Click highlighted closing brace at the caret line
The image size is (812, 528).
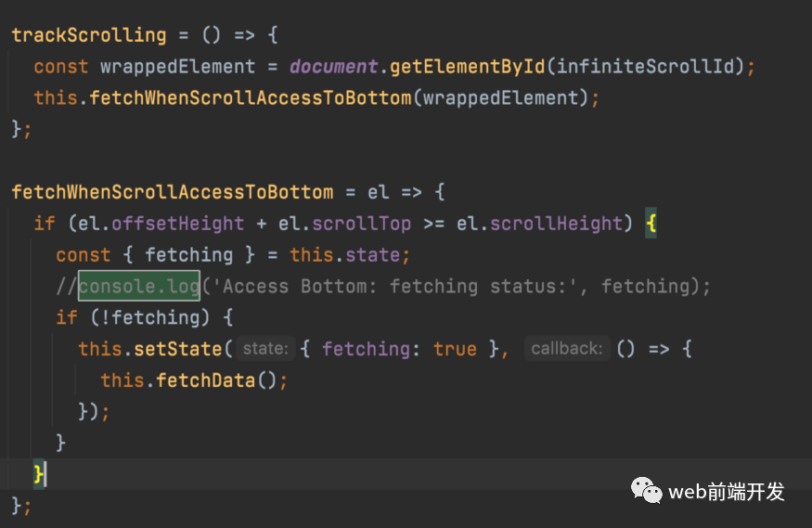coord(39,474)
